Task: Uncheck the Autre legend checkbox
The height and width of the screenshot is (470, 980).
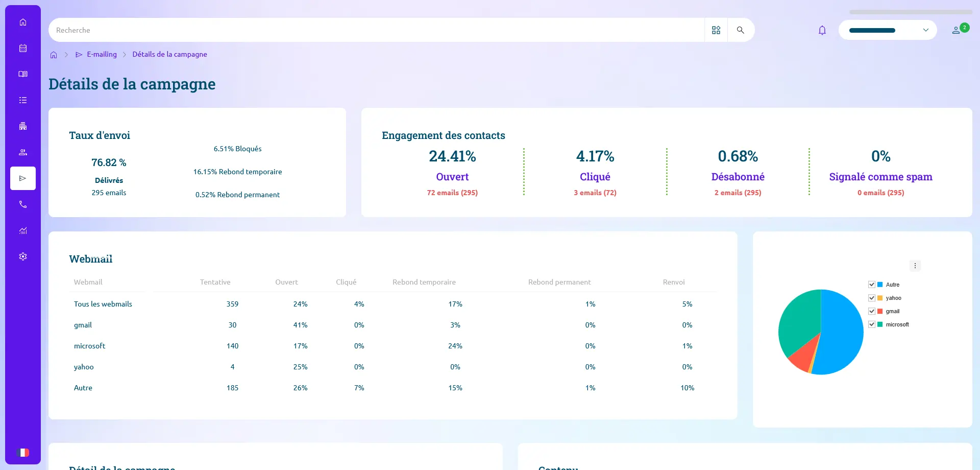Action: 872,285
